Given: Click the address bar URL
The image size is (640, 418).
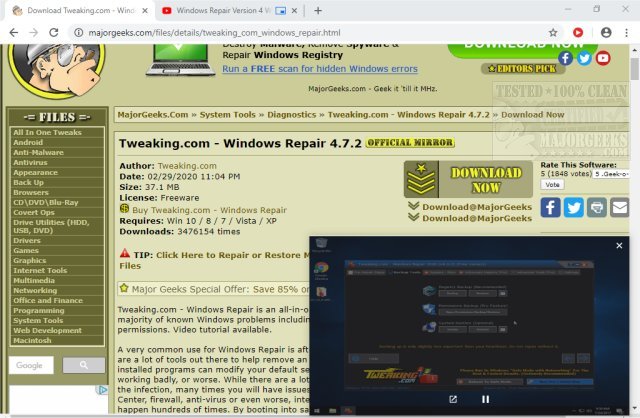Looking at the screenshot, I should click(214, 33).
